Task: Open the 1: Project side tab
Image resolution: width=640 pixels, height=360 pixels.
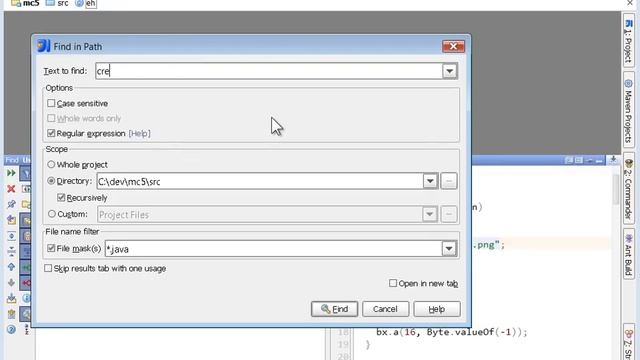Action: tap(629, 41)
